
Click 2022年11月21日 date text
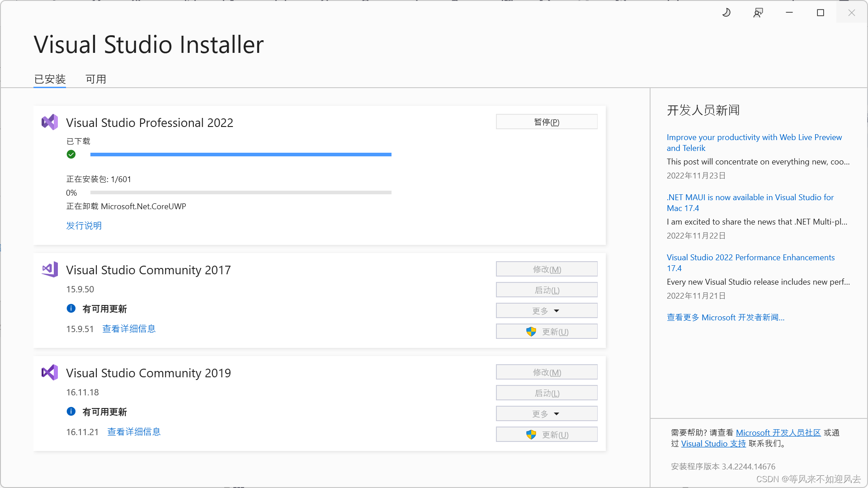tap(696, 296)
